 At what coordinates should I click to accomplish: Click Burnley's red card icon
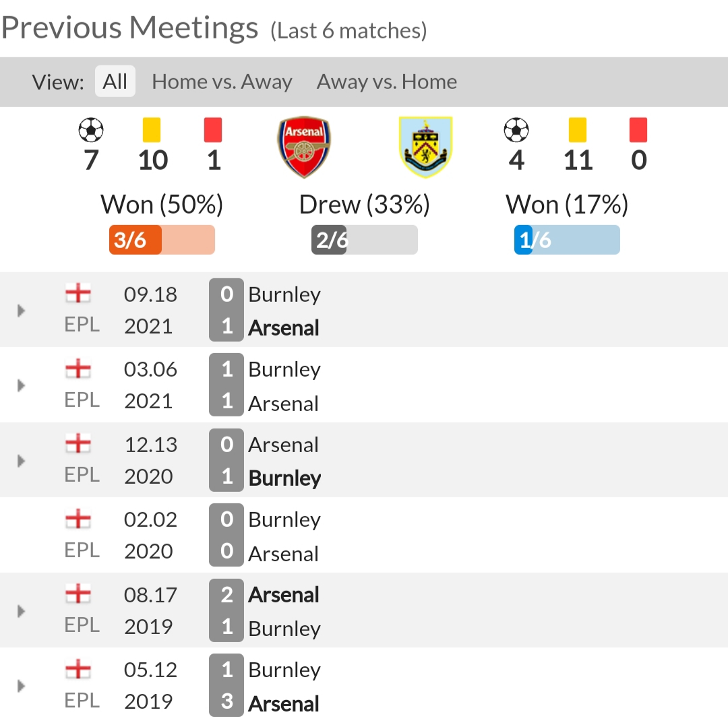coord(638,130)
